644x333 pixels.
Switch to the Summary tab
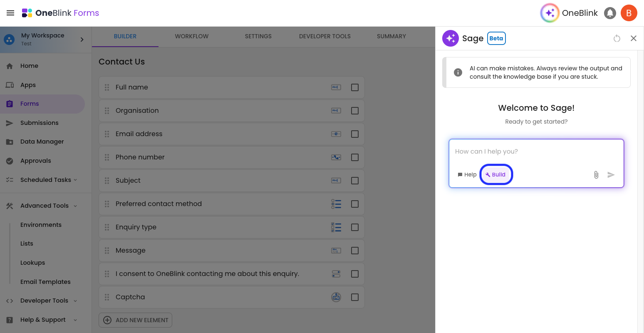391,37
